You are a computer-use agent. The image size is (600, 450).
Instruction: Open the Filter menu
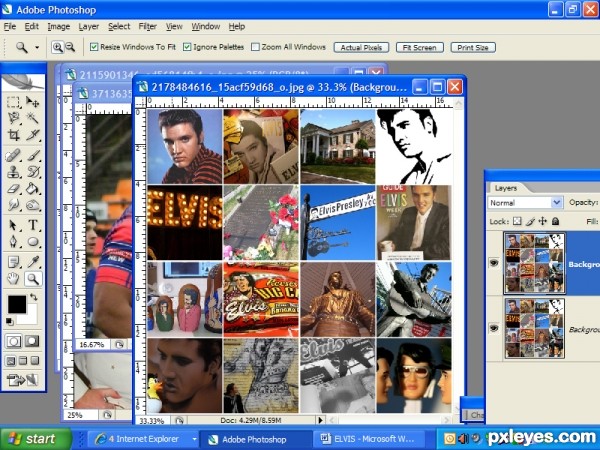coord(148,26)
